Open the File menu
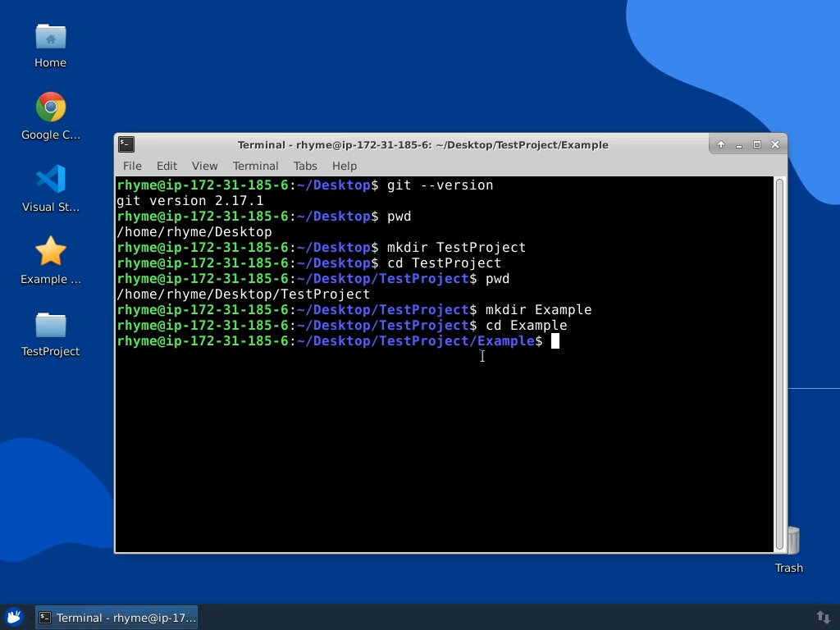The image size is (840, 630). tap(132, 166)
